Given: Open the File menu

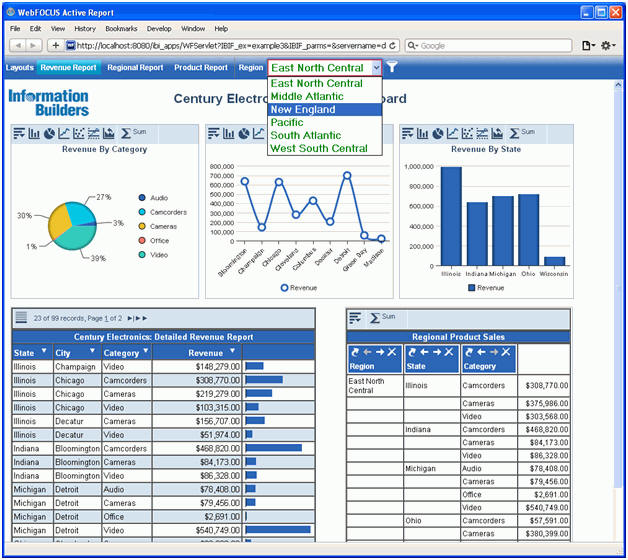Looking at the screenshot, I should (x=15, y=29).
